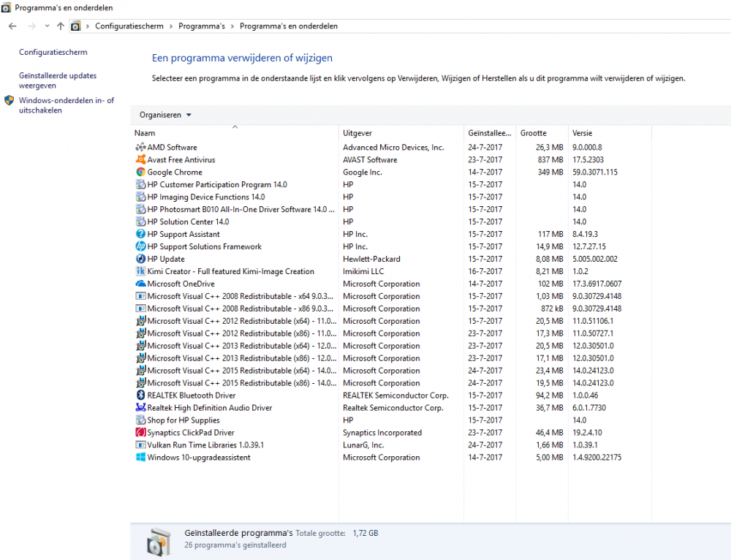Select the Vulkan Run Time Libraries icon
731x560 pixels.
140,444
